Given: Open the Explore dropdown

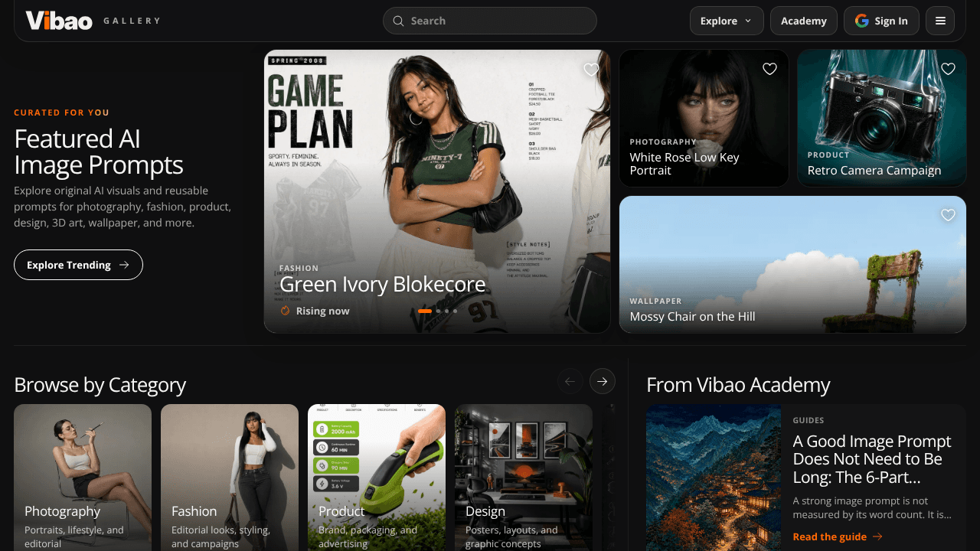Looking at the screenshot, I should point(727,21).
